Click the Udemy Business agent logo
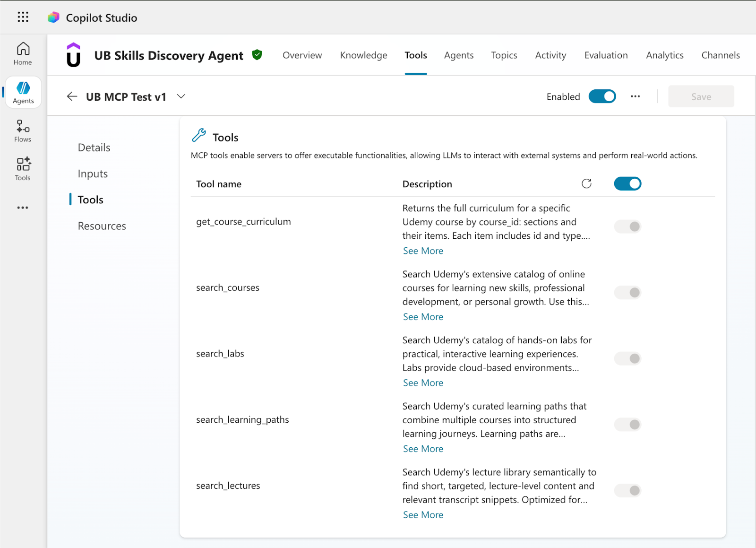The height and width of the screenshot is (548, 756). point(73,55)
